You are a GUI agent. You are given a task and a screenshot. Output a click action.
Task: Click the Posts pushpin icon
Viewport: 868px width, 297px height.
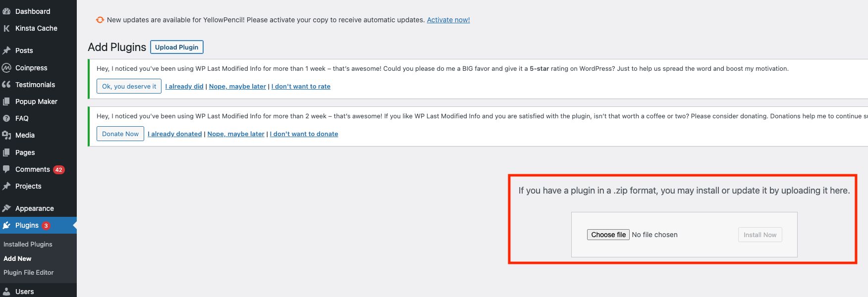[x=6, y=50]
